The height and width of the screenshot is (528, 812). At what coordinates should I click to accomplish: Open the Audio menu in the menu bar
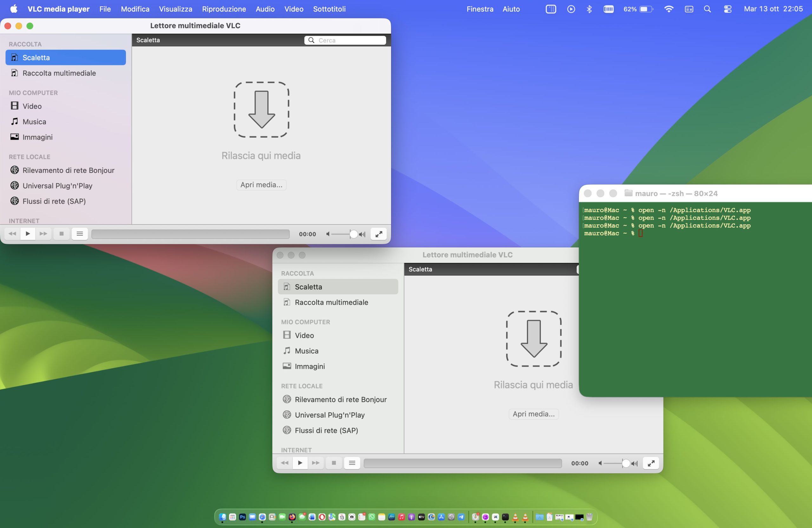(265, 9)
